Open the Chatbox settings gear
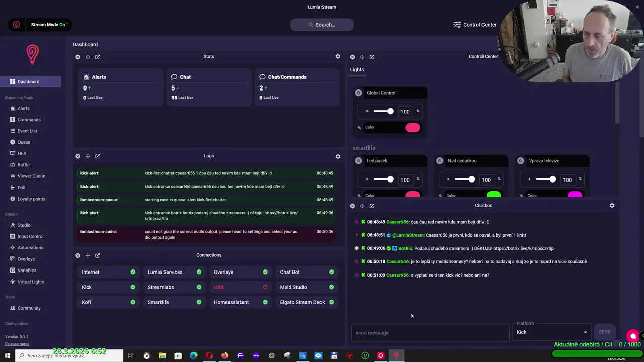The image size is (644, 362). pyautogui.click(x=612, y=205)
